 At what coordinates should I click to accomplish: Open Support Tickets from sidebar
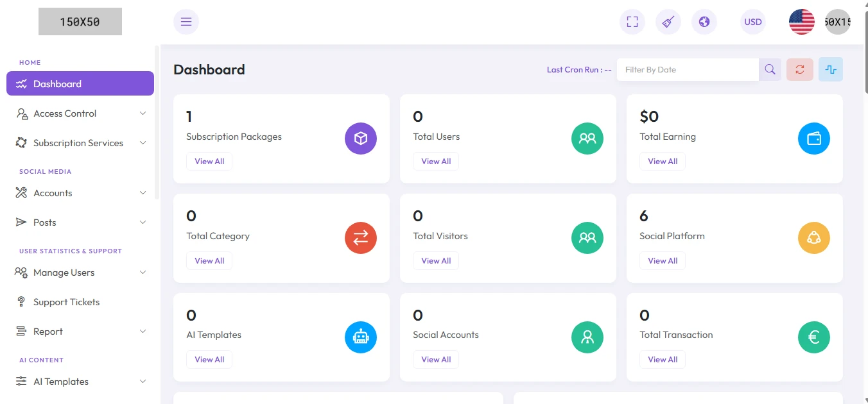tap(67, 302)
